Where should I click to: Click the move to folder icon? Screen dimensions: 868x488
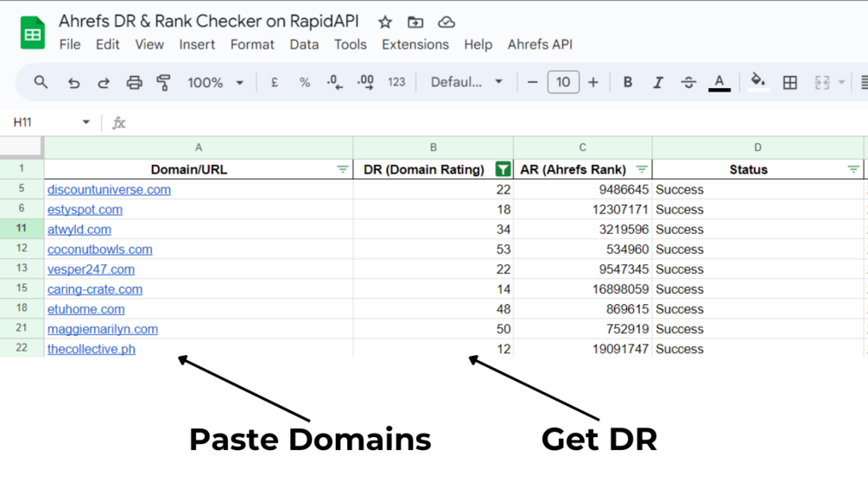(x=415, y=22)
